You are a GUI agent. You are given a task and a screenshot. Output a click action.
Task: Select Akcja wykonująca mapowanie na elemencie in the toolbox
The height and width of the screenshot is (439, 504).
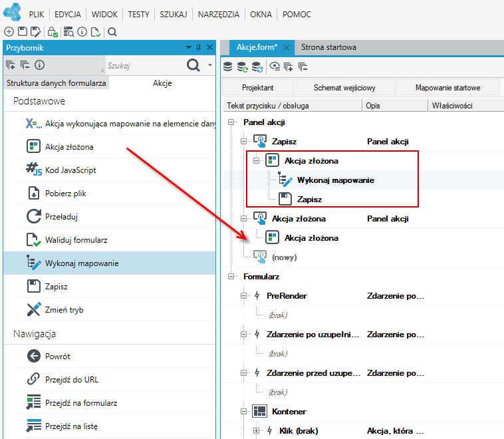point(116,124)
